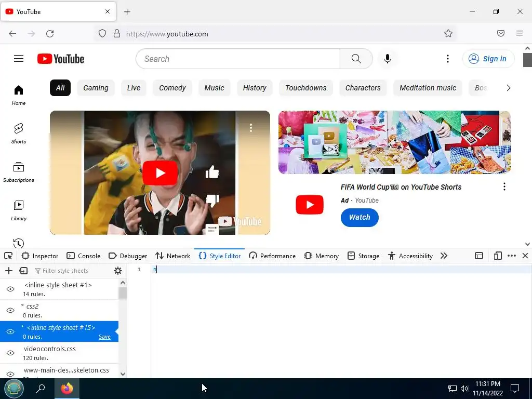The width and height of the screenshot is (532, 399).
Task: Switch to Inspector tab
Action: 40,256
